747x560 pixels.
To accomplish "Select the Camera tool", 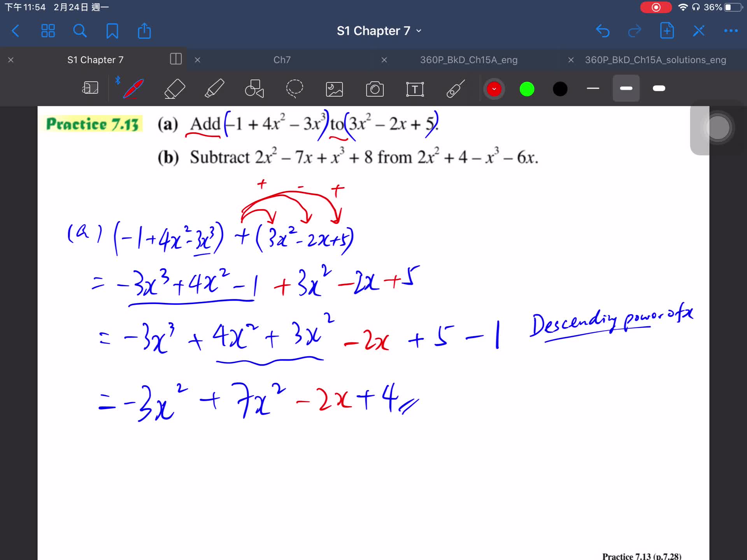I will tap(375, 89).
